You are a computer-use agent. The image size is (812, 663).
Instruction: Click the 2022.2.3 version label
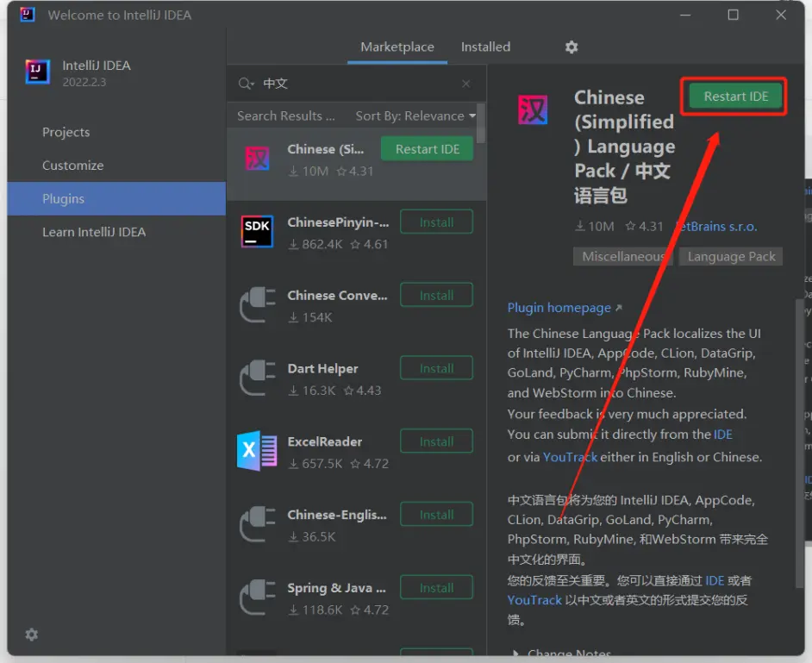click(x=84, y=82)
